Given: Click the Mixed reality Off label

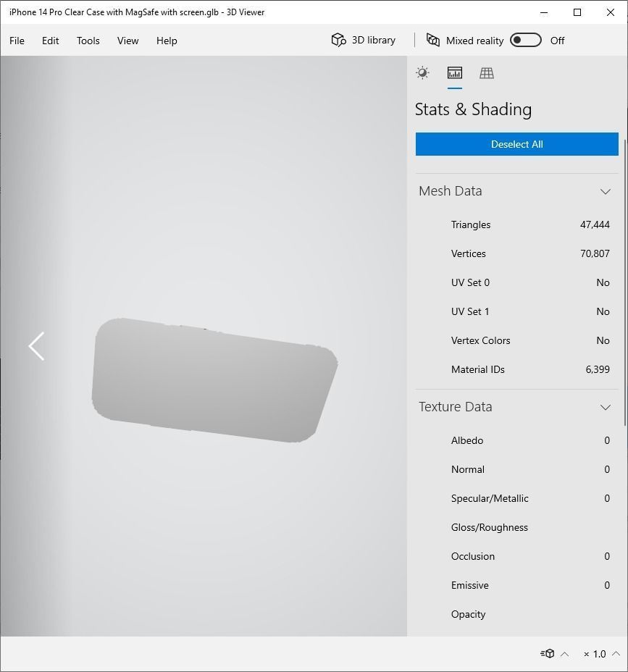Looking at the screenshot, I should coord(557,41).
